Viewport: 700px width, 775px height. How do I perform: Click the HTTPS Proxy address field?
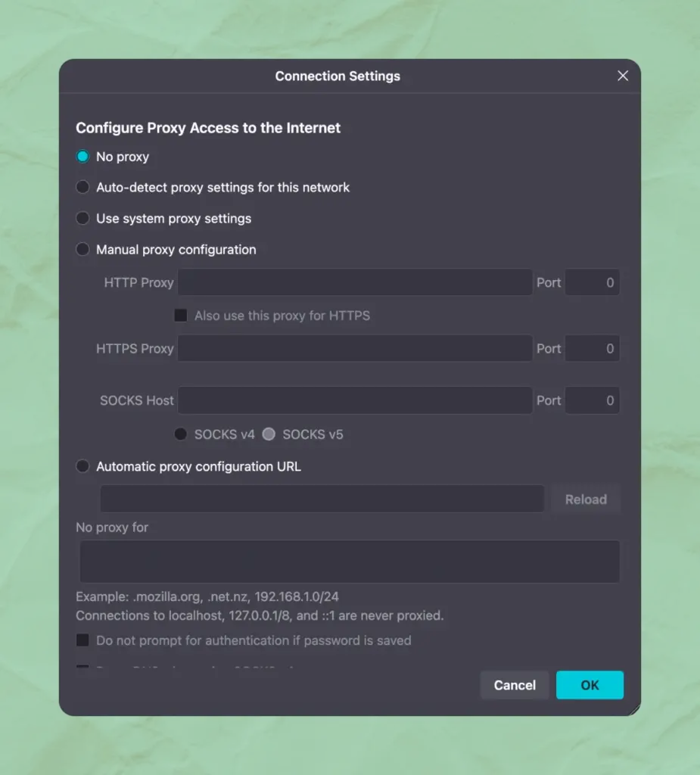pyautogui.click(x=355, y=348)
